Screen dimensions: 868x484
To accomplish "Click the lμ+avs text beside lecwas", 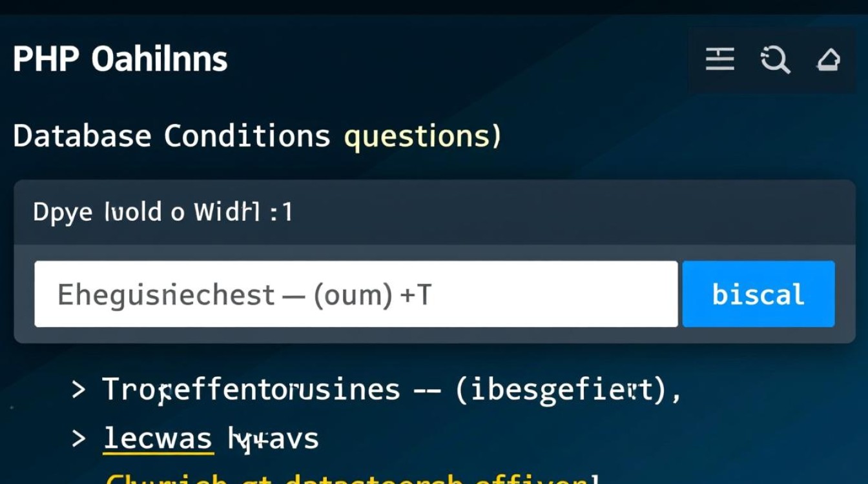I will click(273, 439).
